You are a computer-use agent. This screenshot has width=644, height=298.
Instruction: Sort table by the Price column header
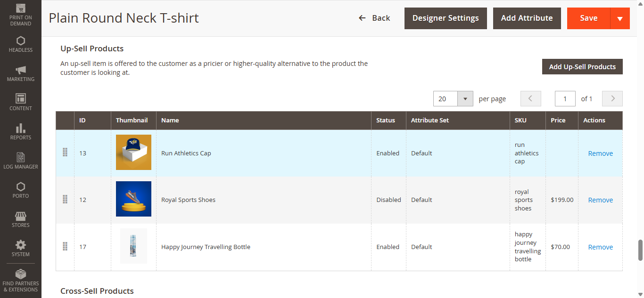click(558, 121)
